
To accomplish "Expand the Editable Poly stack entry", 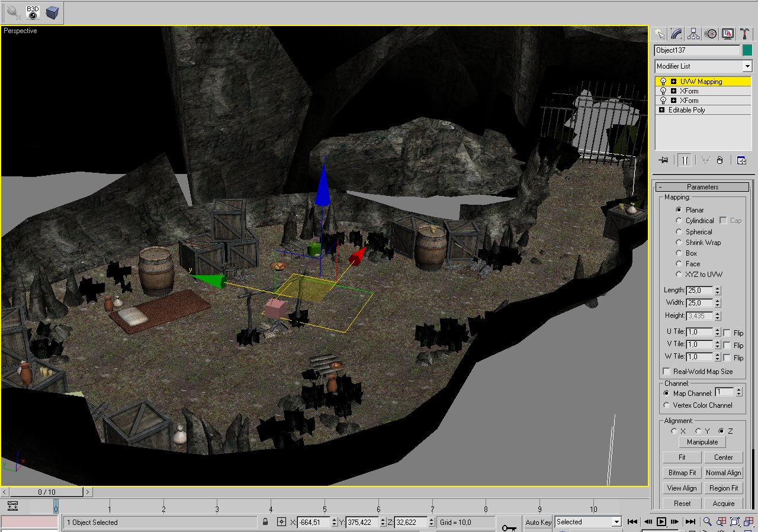I will (x=661, y=110).
